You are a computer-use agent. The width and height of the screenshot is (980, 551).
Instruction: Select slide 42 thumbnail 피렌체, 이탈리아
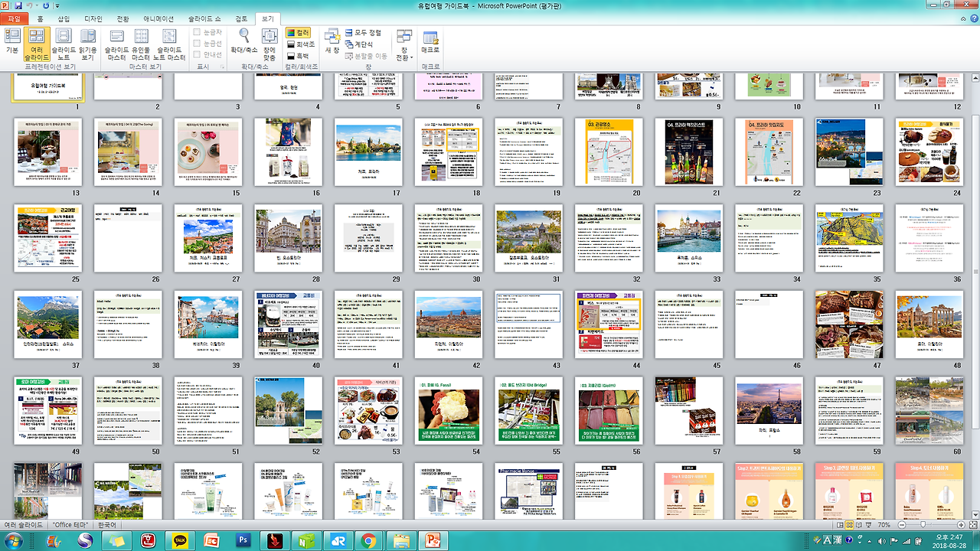coord(449,324)
